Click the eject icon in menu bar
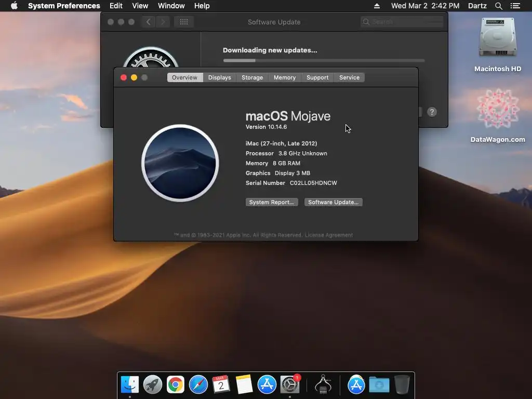The image size is (532, 399). 377,6
